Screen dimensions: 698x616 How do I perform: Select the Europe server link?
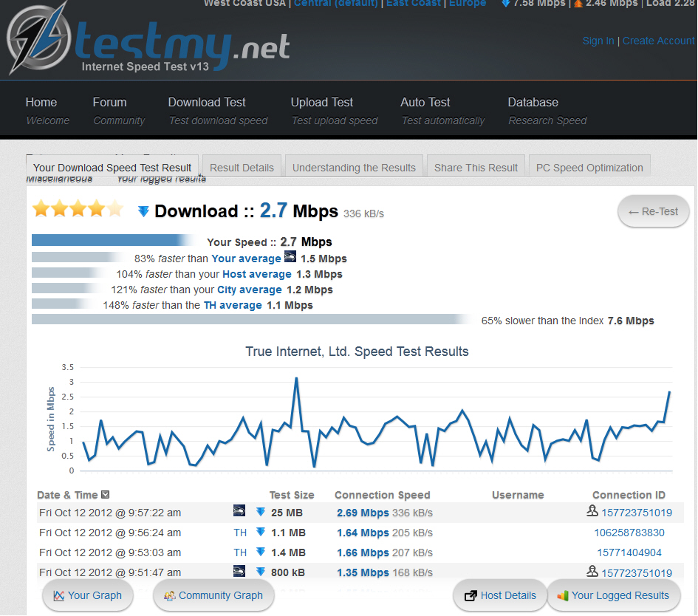(x=468, y=3)
